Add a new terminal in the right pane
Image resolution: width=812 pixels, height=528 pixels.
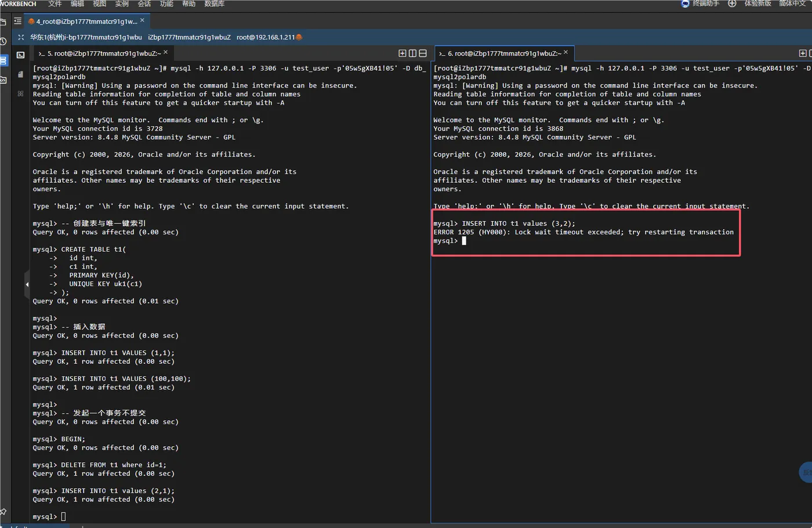click(803, 53)
